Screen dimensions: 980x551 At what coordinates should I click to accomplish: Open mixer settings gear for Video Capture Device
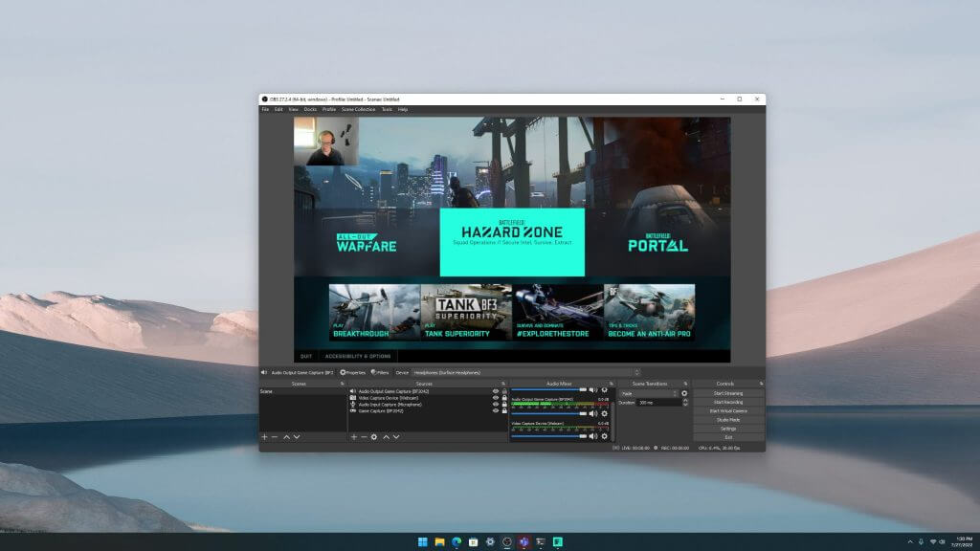coord(604,436)
